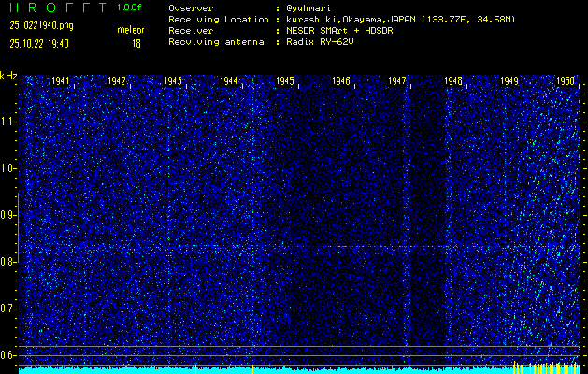Click the 1.0 kHz axis label

pyautogui.click(x=9, y=168)
